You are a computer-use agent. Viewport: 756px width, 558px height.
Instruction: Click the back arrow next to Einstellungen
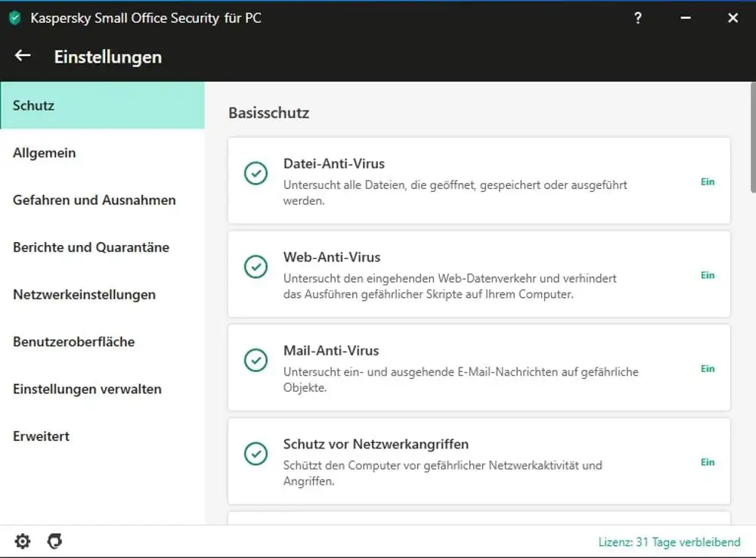point(23,56)
